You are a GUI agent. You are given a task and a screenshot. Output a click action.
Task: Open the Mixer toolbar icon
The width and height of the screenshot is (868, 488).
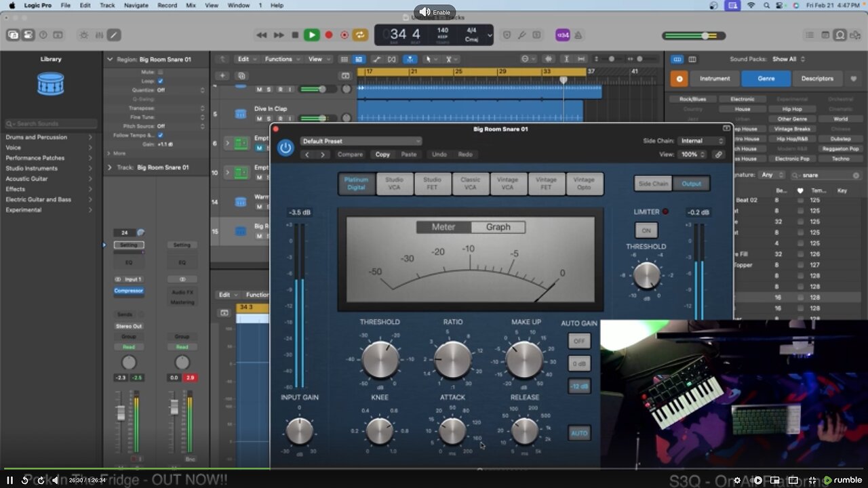pos(99,35)
